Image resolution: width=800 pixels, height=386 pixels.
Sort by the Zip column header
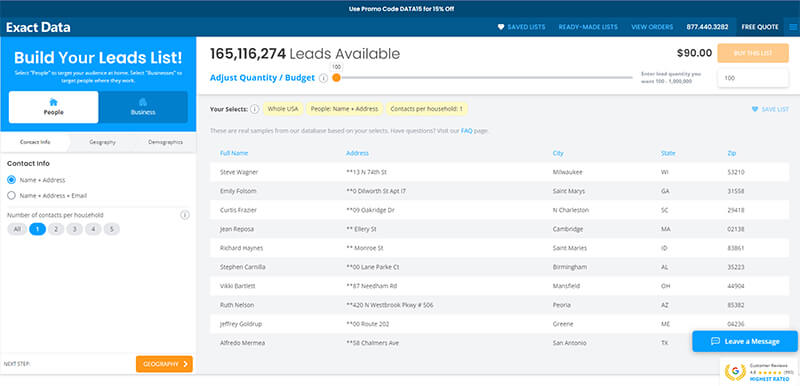click(x=732, y=153)
